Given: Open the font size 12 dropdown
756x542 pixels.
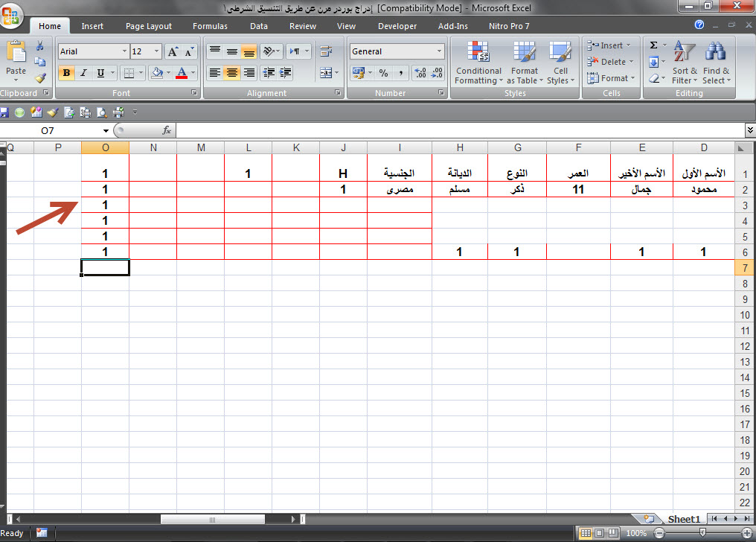Looking at the screenshot, I should pyautogui.click(x=156, y=51).
